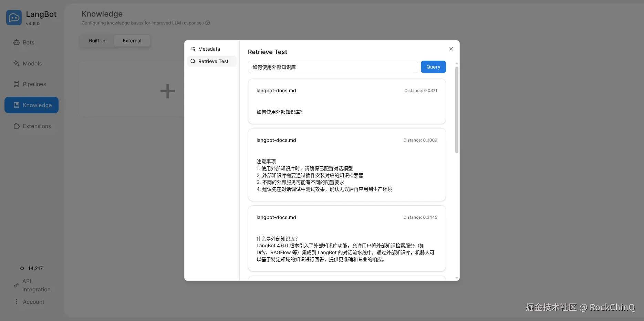Click the Account three-dot icon
Image resolution: width=644 pixels, height=321 pixels.
click(17, 302)
